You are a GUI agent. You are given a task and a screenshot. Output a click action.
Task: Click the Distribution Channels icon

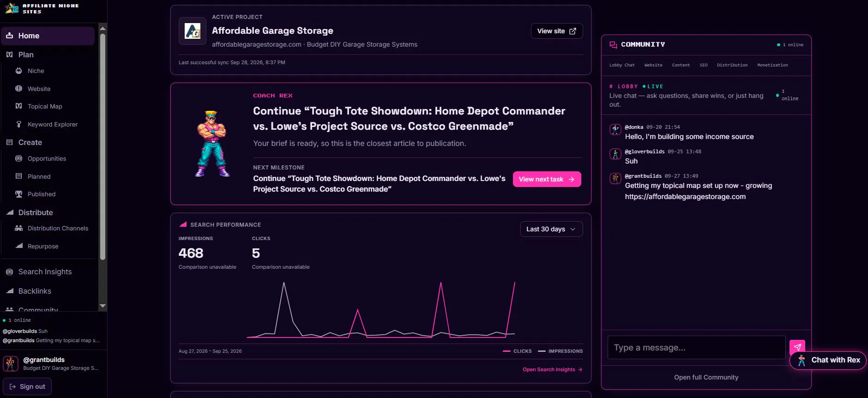pyautogui.click(x=18, y=228)
